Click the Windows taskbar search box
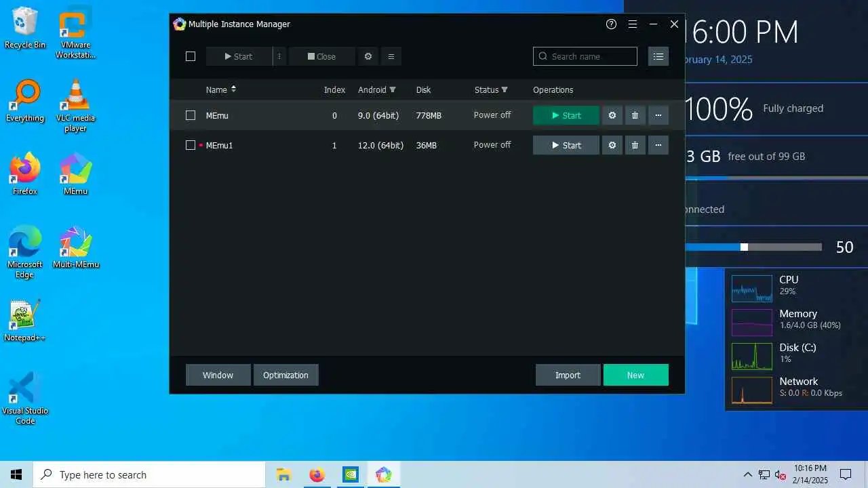 pos(149,474)
